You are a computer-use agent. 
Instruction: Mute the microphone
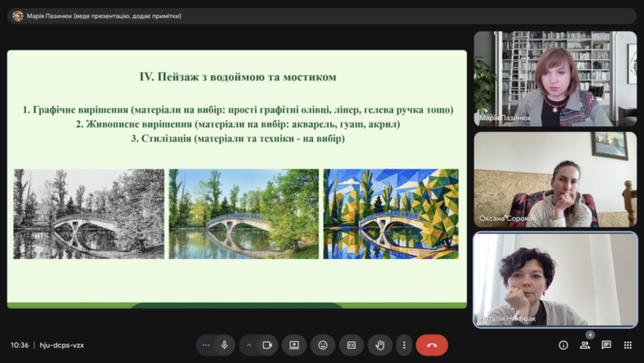tap(224, 345)
